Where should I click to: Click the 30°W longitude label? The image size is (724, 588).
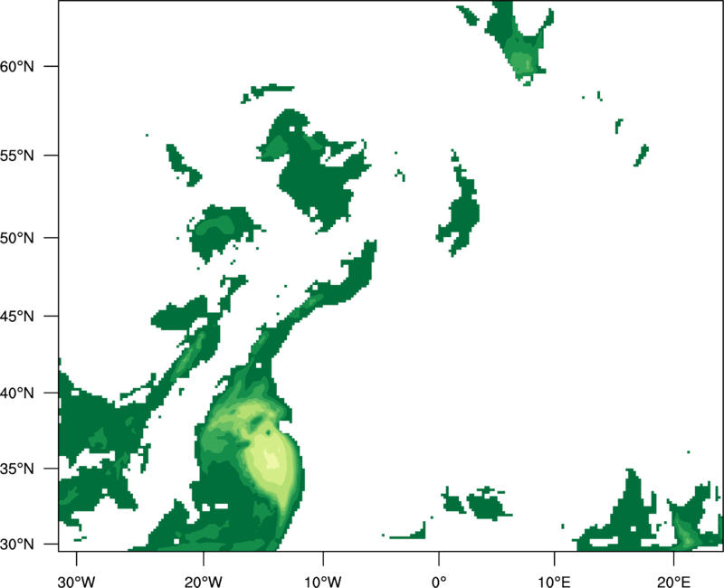click(x=77, y=582)
